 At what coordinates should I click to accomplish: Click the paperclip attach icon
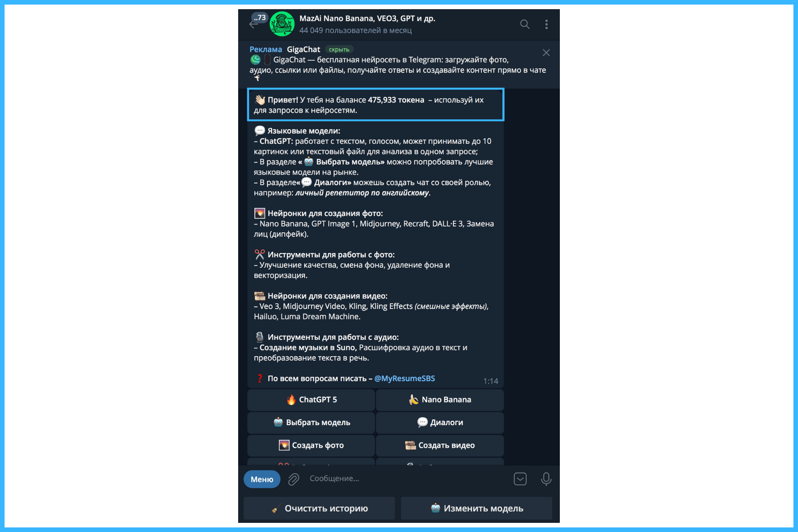pos(294,479)
